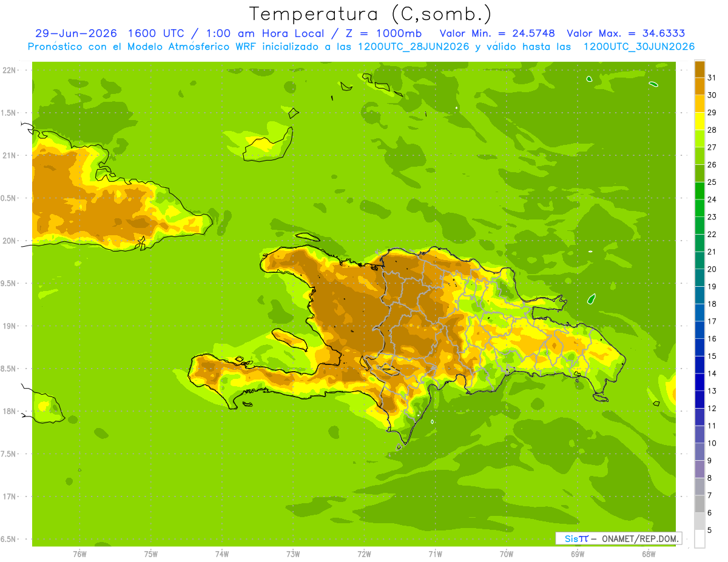
Task: Click the legend value "28"
Action: pos(712,130)
